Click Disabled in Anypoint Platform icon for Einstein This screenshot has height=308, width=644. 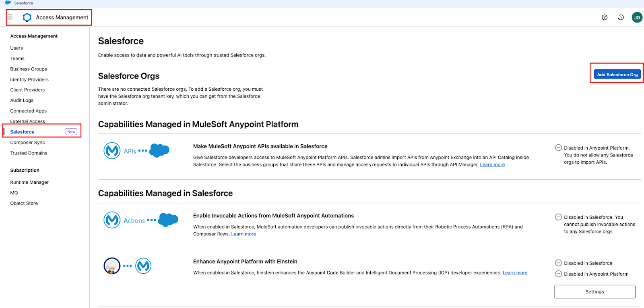tap(558, 274)
